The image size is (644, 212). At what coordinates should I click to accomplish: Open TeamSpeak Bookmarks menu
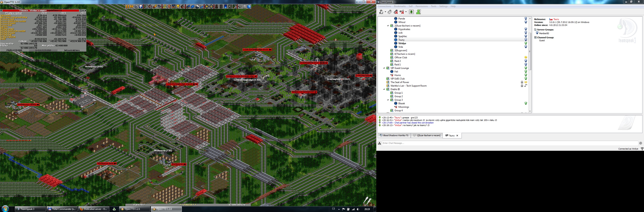[400, 6]
